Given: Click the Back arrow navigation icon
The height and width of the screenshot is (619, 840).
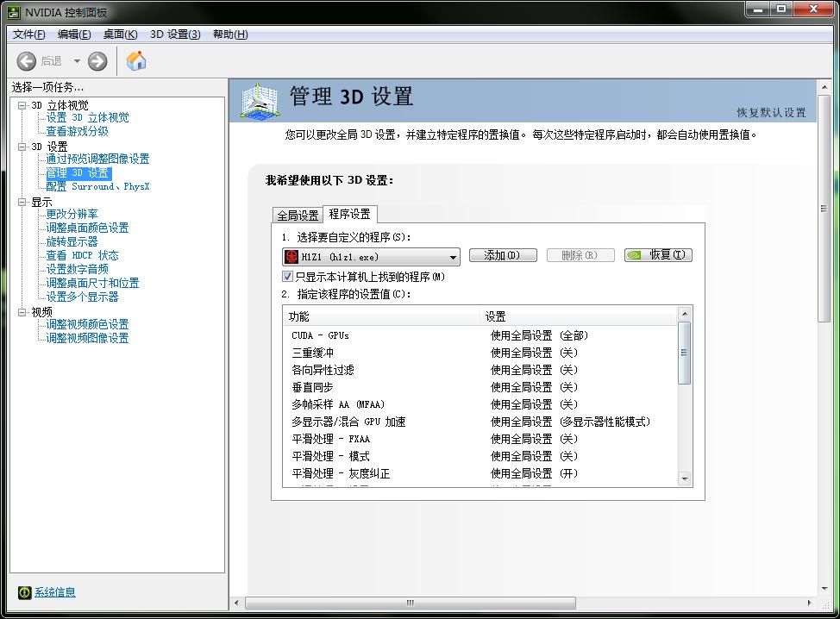Looking at the screenshot, I should pyautogui.click(x=27, y=60).
